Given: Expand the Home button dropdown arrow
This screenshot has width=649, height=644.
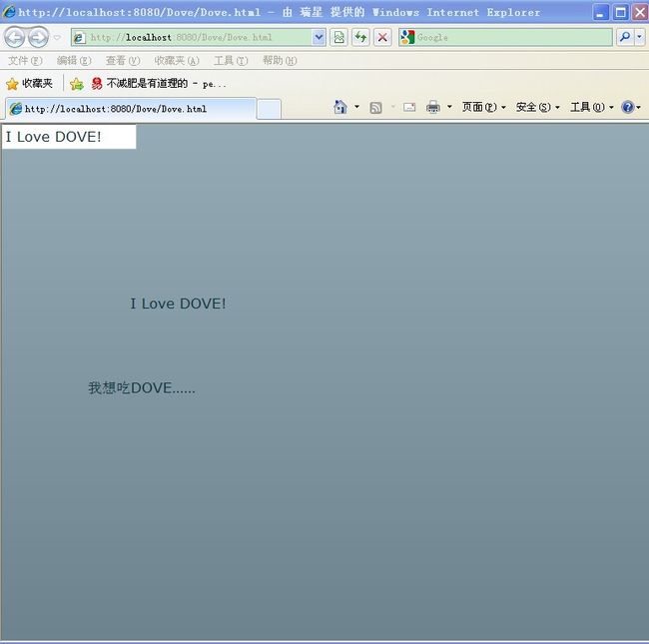Looking at the screenshot, I should [x=356, y=107].
